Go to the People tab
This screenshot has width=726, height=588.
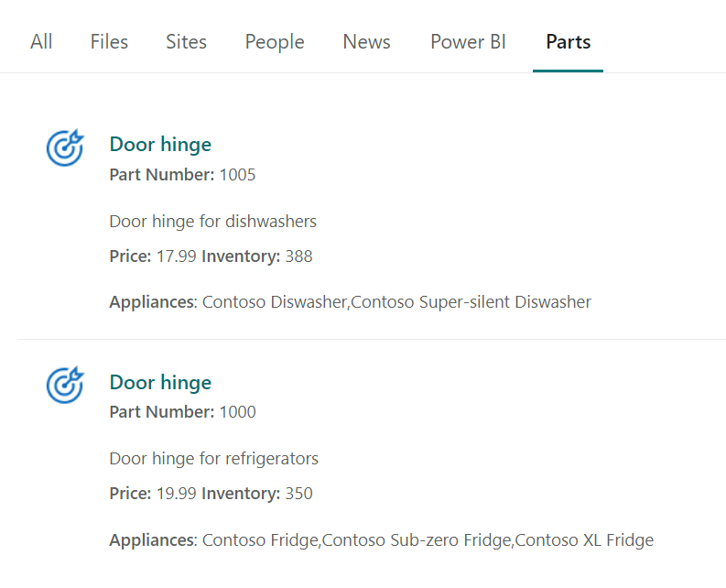coord(275,42)
